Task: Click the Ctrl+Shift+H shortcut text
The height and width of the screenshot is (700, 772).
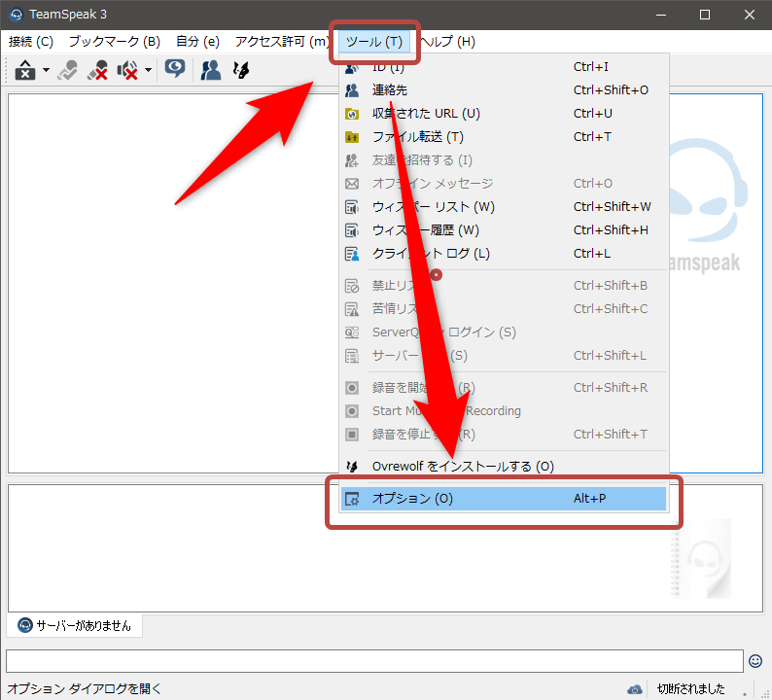Action: (611, 230)
